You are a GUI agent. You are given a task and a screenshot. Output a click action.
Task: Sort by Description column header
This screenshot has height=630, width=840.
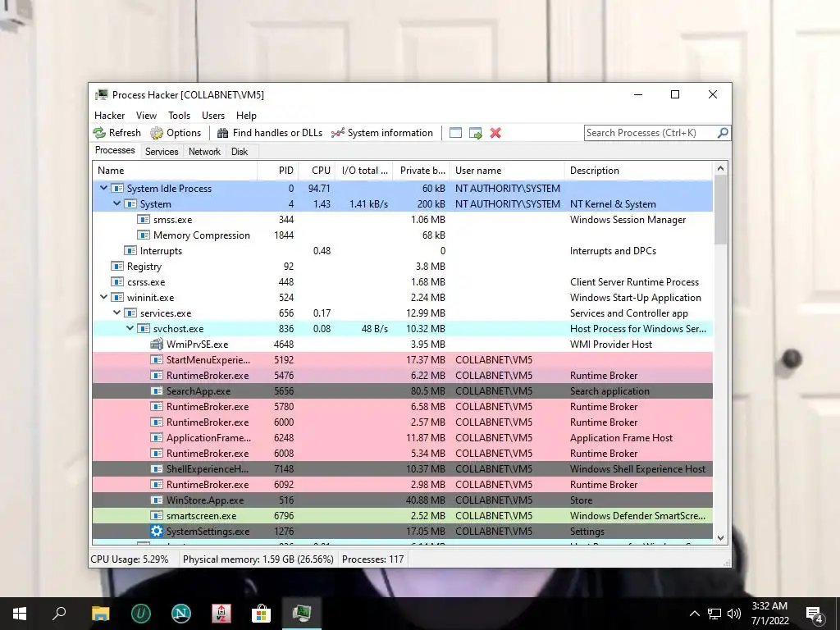tap(638, 171)
